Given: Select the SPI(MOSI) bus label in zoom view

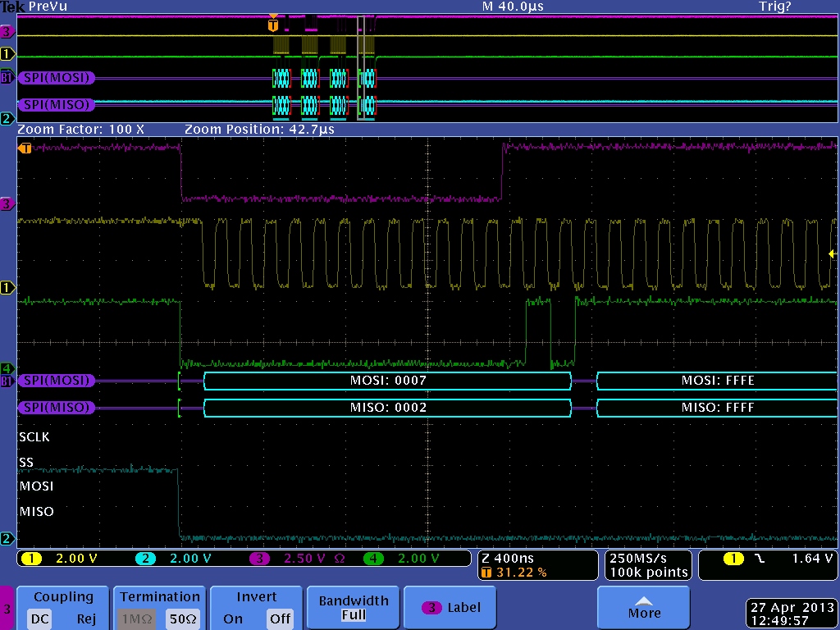Looking at the screenshot, I should (x=57, y=381).
